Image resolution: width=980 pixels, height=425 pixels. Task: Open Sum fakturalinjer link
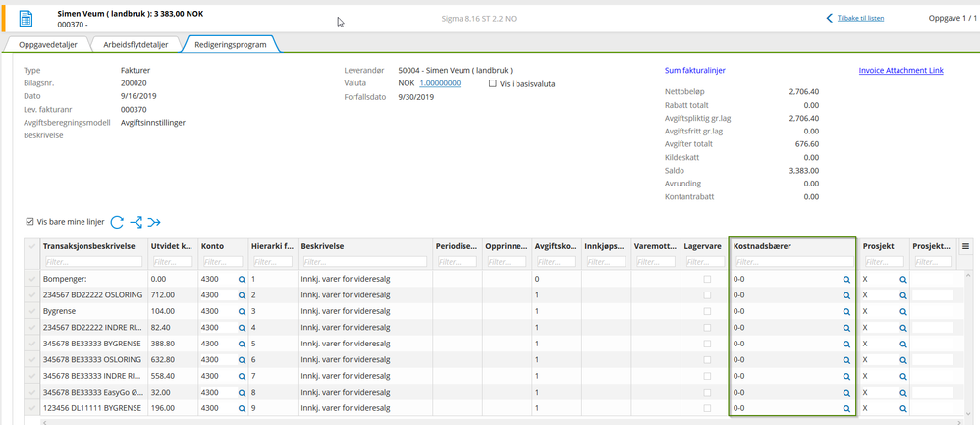(x=695, y=70)
